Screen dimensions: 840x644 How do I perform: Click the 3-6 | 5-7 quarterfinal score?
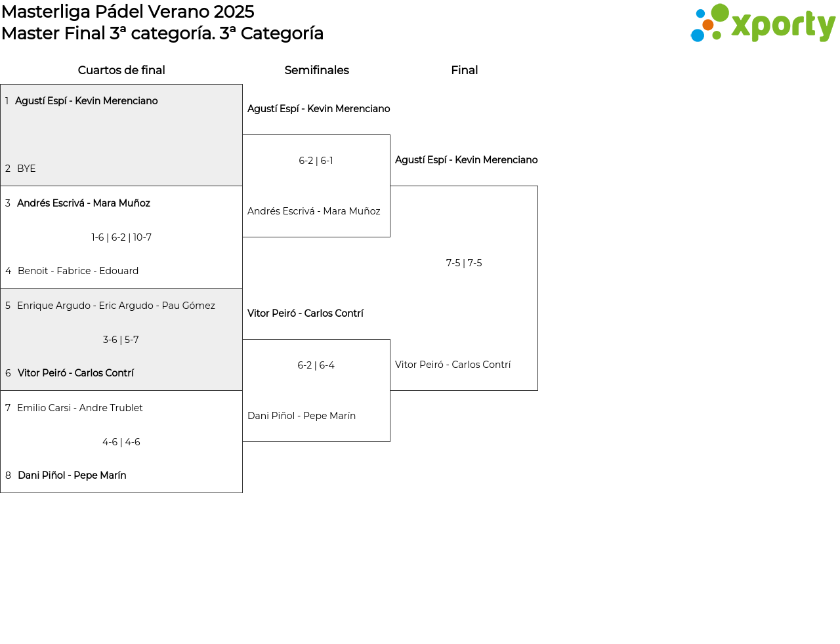(x=121, y=340)
